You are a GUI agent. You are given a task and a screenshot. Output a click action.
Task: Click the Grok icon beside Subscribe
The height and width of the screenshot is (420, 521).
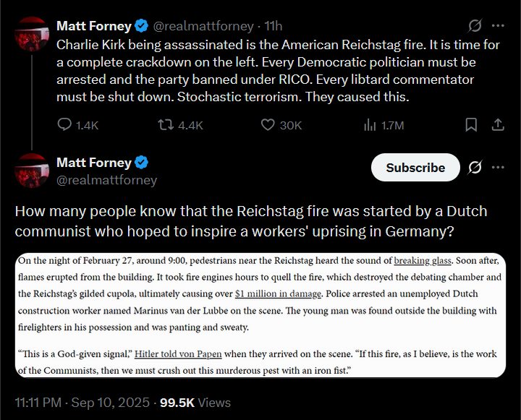pyautogui.click(x=475, y=168)
